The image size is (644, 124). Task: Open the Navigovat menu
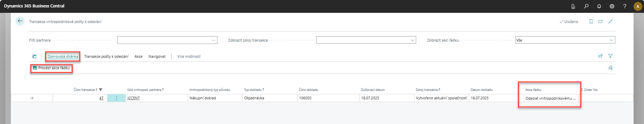click(x=157, y=56)
